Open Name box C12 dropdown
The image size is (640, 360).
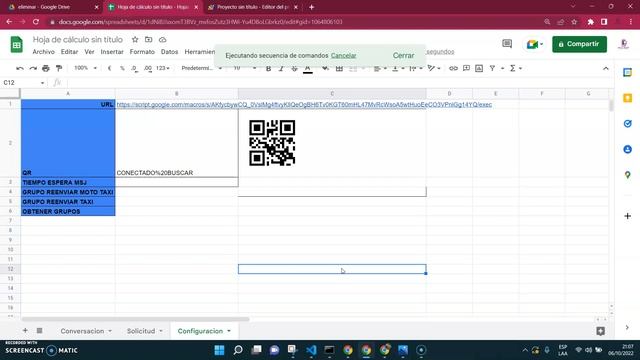pos(42,83)
